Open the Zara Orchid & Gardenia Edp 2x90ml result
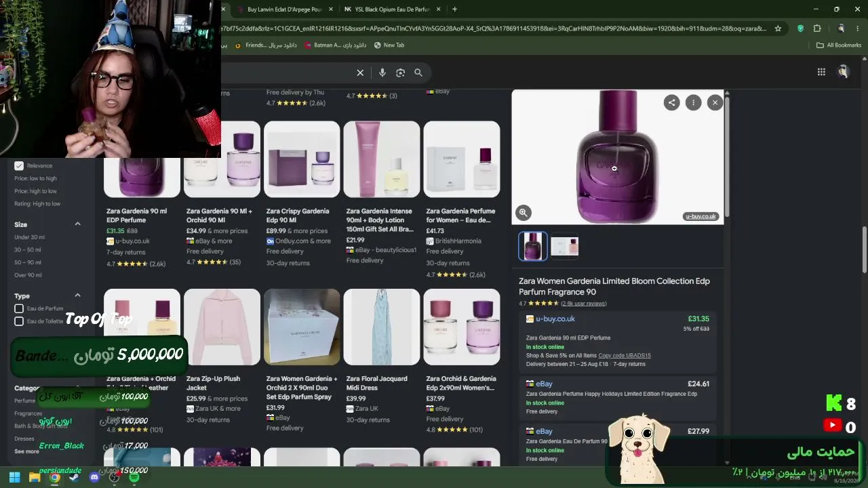This screenshot has width=868, height=488. tap(460, 383)
